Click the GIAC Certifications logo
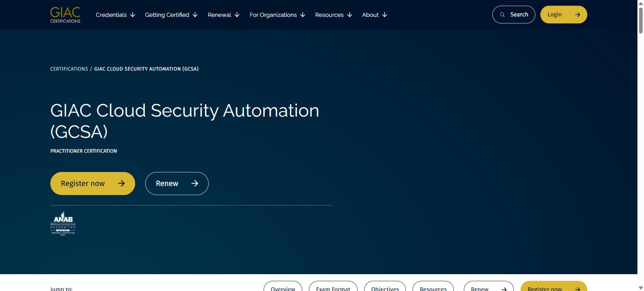Screen dimensions: 644x291 tap(65, 15)
